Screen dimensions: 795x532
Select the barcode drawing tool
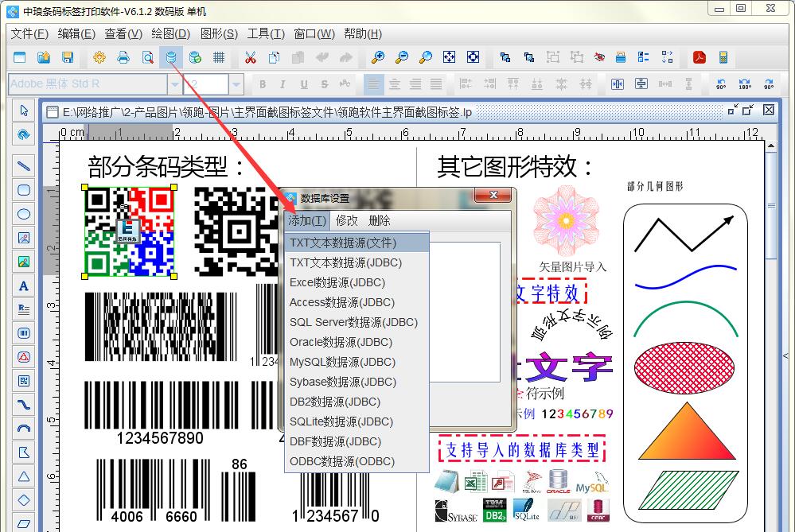coord(24,333)
